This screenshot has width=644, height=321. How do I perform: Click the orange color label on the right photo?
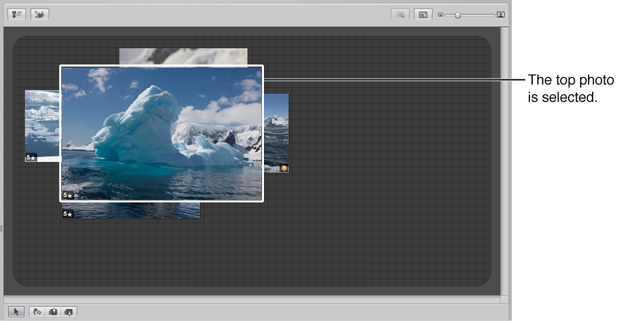[x=284, y=168]
